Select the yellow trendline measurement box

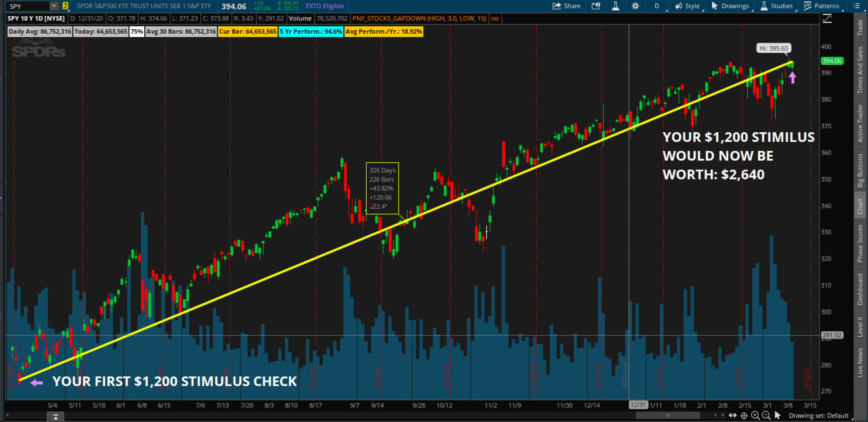tap(383, 188)
